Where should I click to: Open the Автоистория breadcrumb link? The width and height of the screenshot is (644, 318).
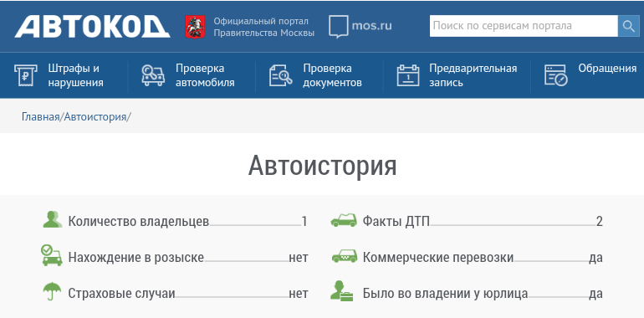95,116
